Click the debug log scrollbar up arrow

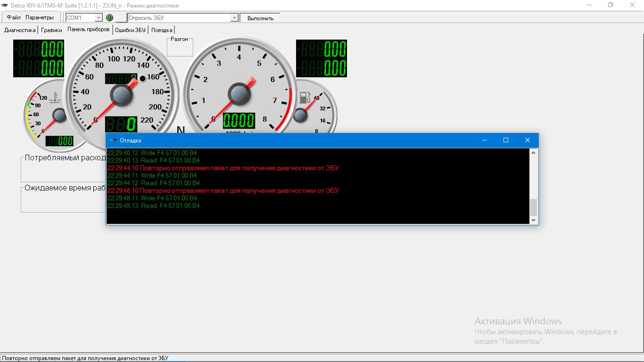tap(534, 153)
